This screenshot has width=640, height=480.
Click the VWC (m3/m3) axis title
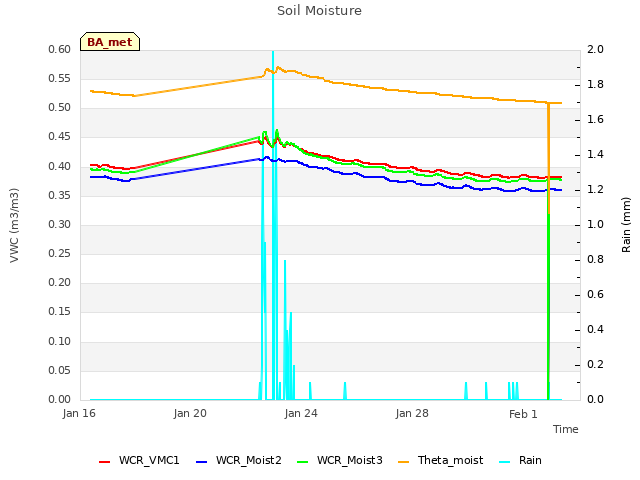point(14,225)
